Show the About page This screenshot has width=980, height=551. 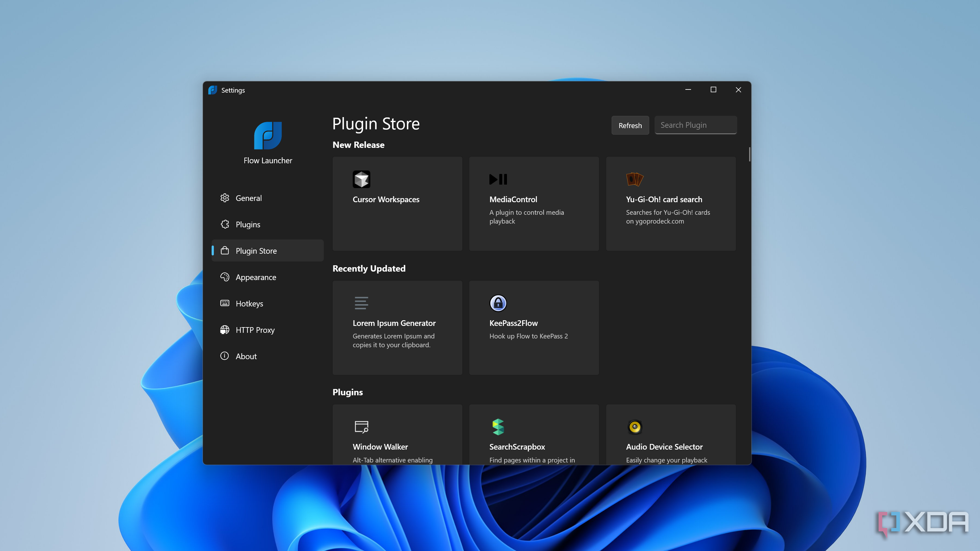[246, 356]
